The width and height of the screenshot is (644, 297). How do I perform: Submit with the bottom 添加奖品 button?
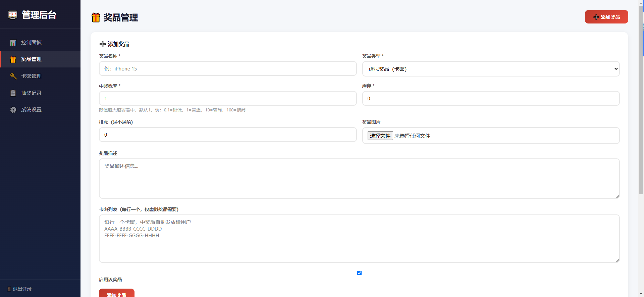[116, 293]
